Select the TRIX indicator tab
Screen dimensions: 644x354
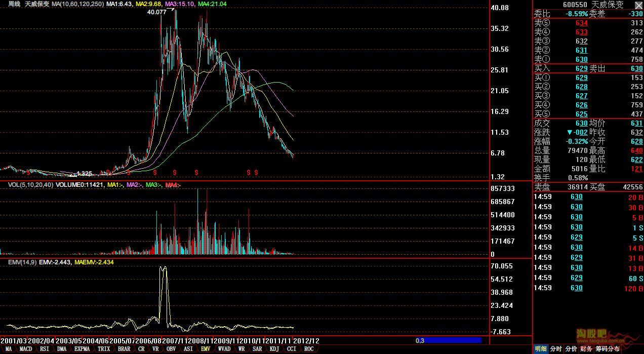pyautogui.click(x=104, y=349)
